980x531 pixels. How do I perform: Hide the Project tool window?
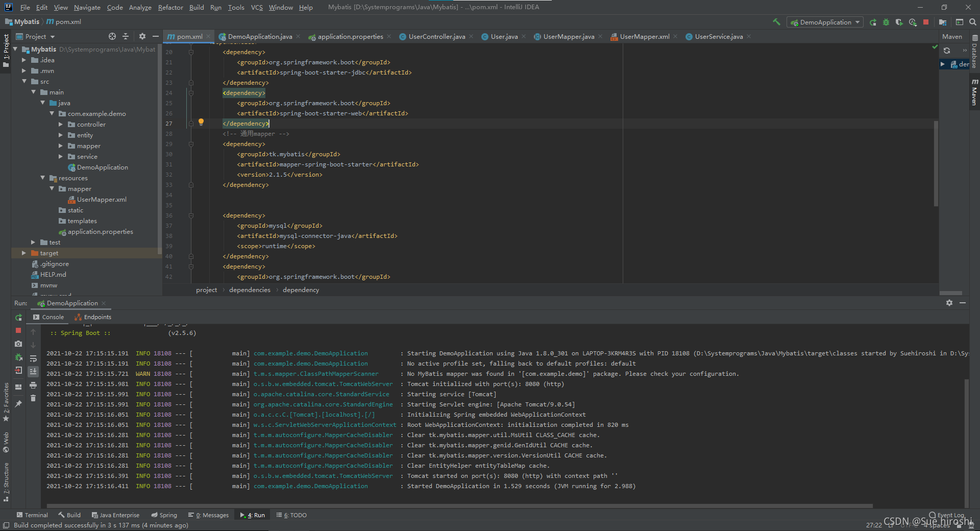click(x=155, y=36)
